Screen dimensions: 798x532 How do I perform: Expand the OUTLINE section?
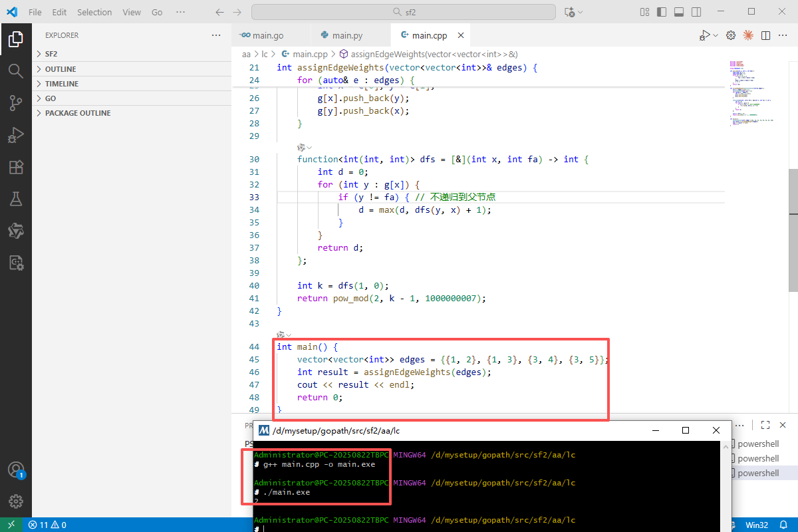coord(132,69)
